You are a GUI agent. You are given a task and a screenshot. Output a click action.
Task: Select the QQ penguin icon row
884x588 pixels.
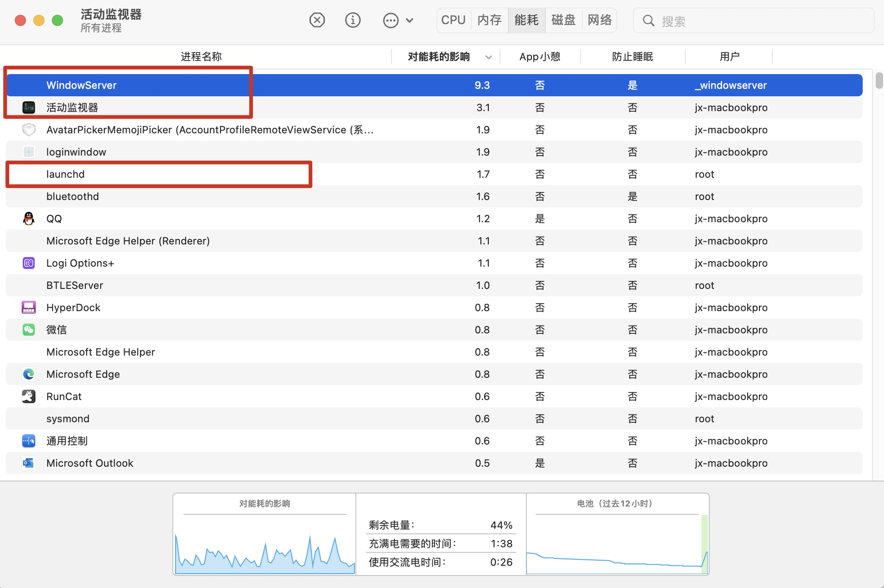click(29, 219)
